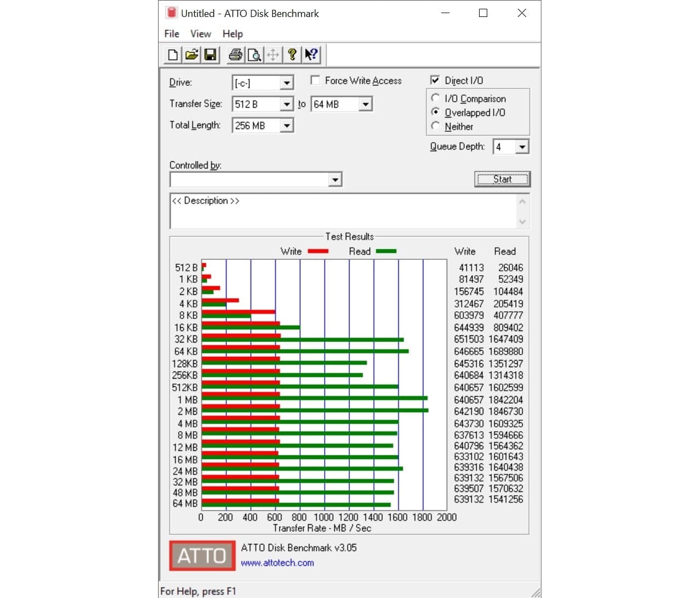700x598 pixels.
Task: Click the Description text field
Action: [x=343, y=211]
